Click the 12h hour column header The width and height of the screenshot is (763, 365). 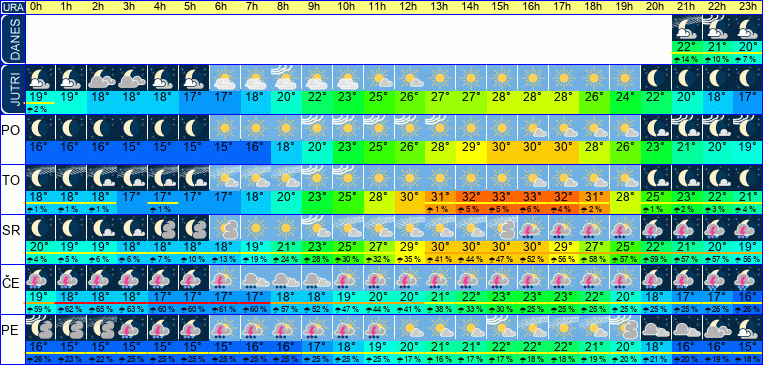[x=408, y=7]
